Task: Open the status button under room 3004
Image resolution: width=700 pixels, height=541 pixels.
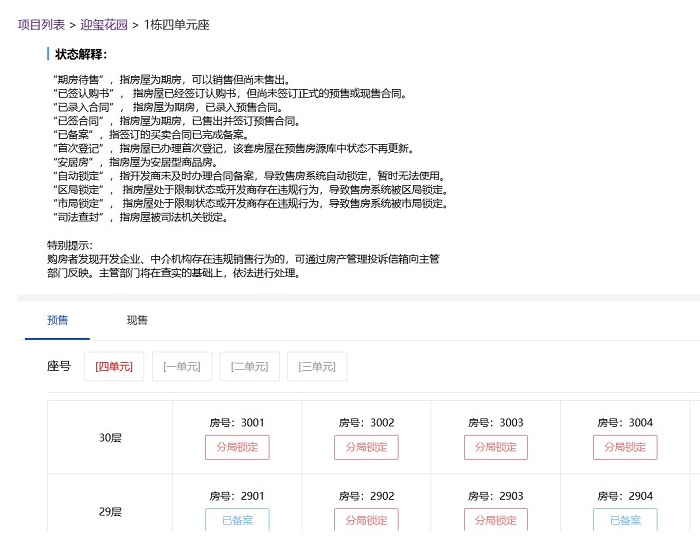Action: 625,447
